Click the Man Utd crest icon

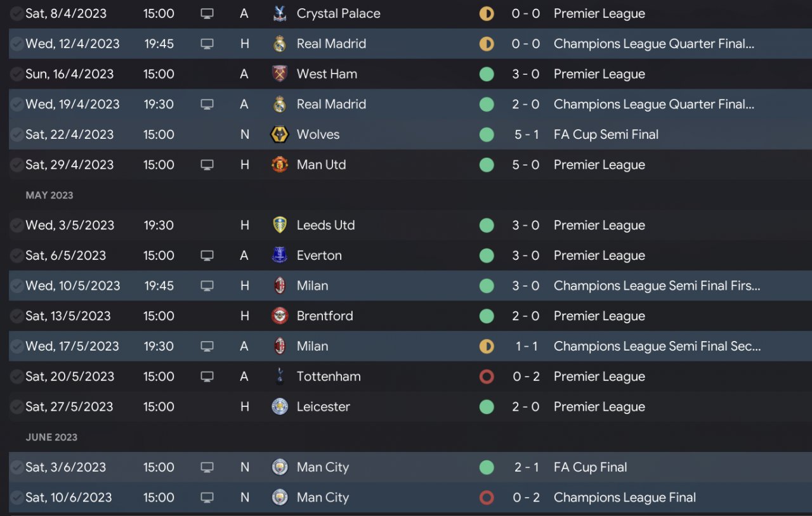pyautogui.click(x=280, y=165)
